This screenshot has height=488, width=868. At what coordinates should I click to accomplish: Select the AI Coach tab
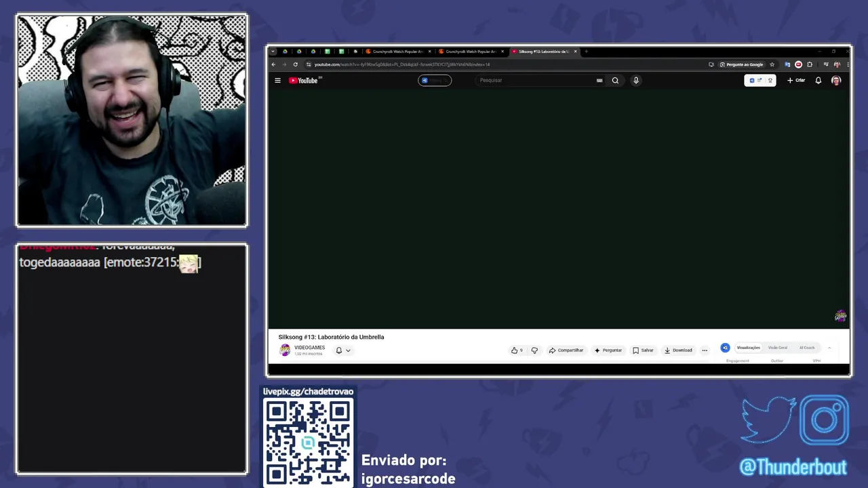[807, 348]
